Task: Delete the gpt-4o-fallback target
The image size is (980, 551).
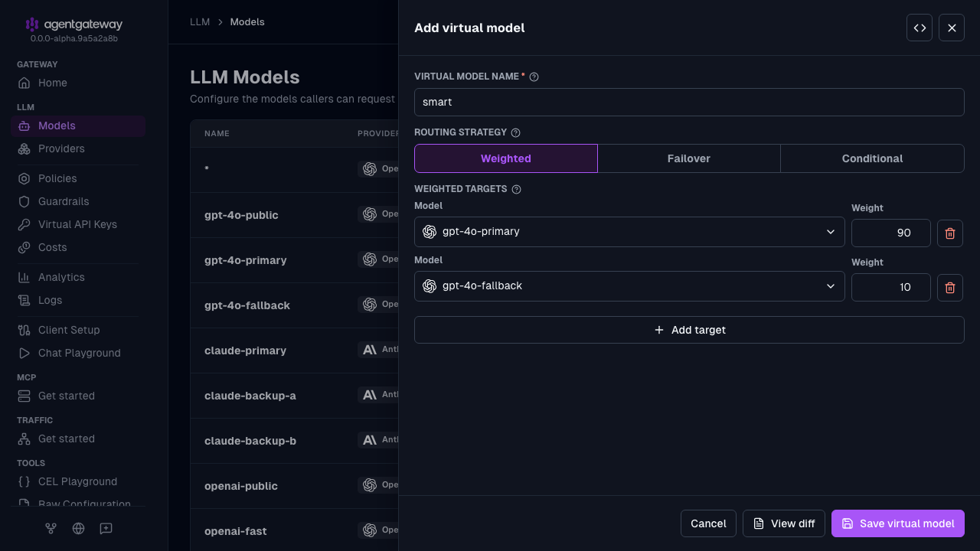Action: 950,288
